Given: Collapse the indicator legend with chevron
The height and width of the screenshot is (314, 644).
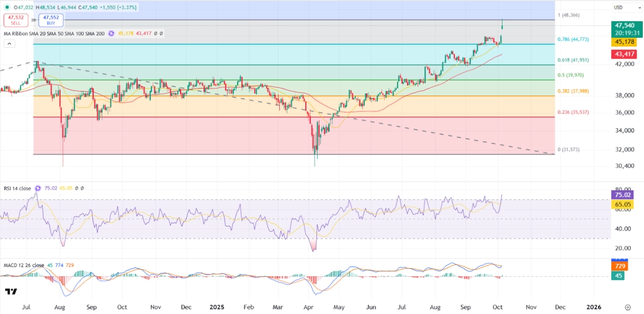Looking at the screenshot, I should pyautogui.click(x=9, y=43).
